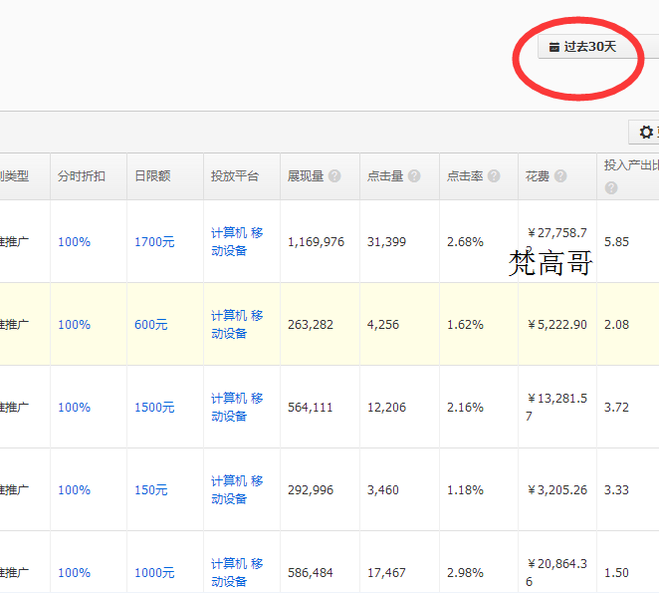
Task: Click the help icon beside 点击量
Action: click(x=414, y=176)
